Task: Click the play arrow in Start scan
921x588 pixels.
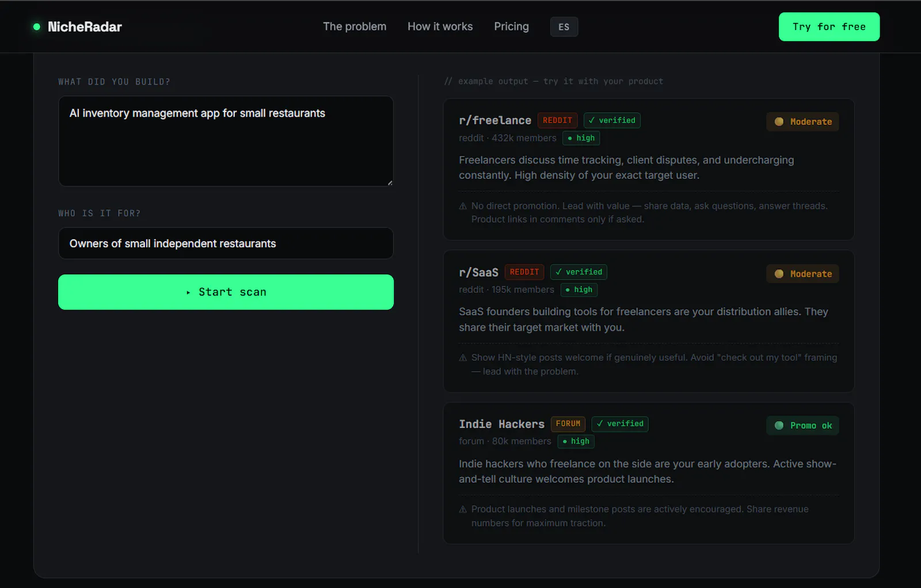Action: click(x=188, y=293)
